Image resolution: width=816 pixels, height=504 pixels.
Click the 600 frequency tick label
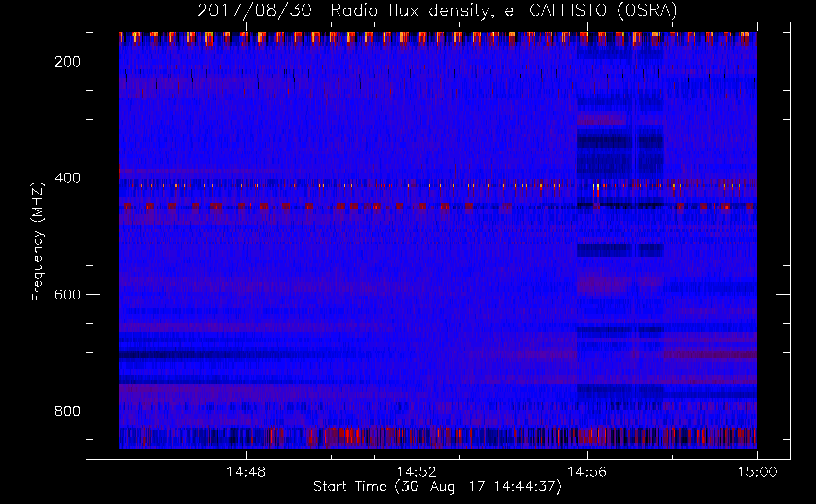coord(67,294)
